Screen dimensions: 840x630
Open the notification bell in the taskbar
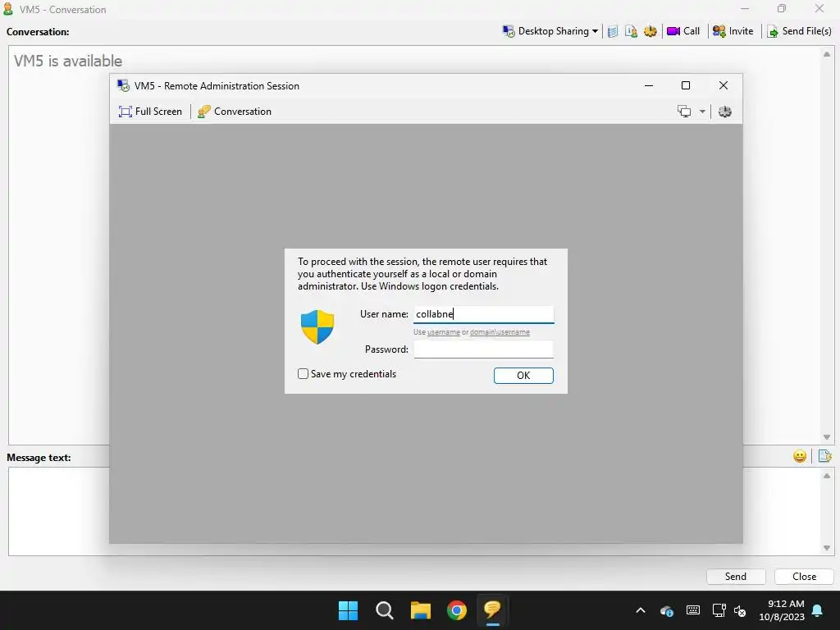click(818, 610)
